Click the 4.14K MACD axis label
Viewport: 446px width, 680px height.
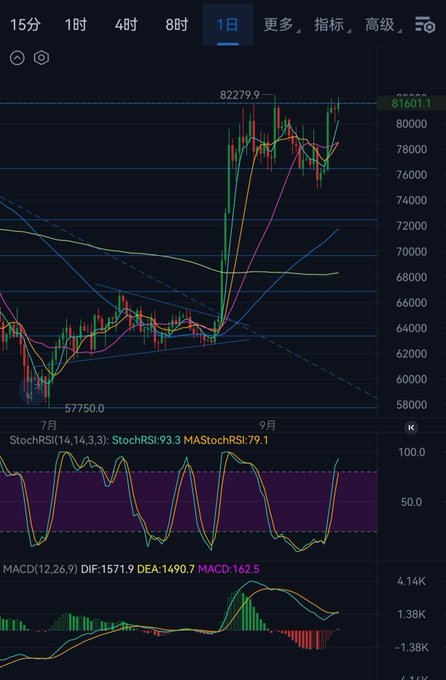411,581
